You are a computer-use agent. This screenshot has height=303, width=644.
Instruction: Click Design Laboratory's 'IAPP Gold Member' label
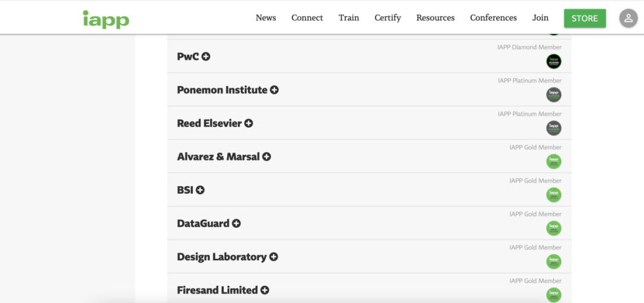click(535, 248)
